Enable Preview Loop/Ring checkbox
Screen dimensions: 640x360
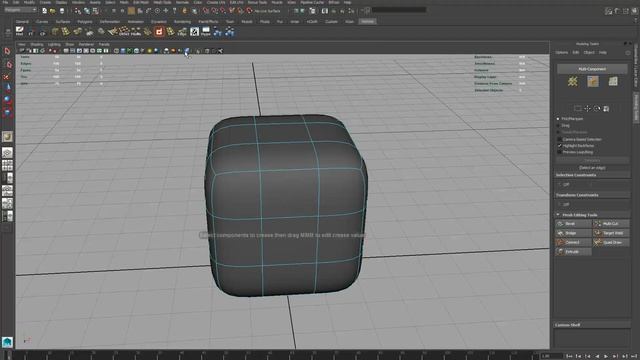560,152
